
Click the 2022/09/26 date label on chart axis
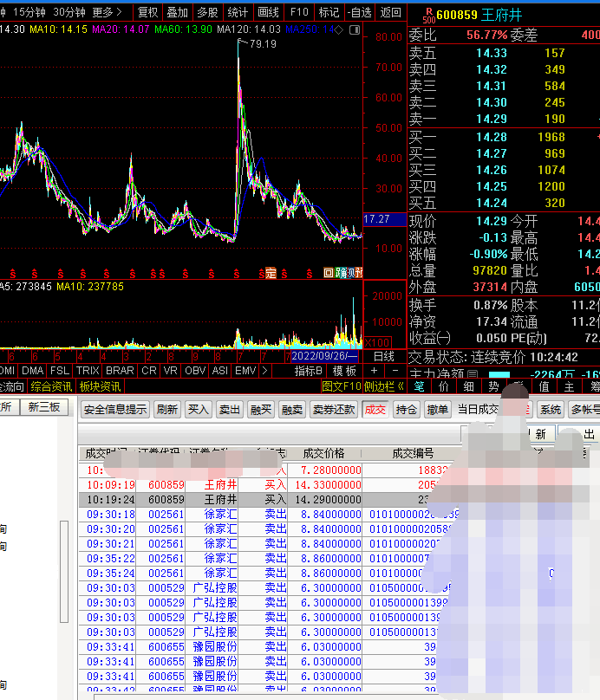(325, 356)
